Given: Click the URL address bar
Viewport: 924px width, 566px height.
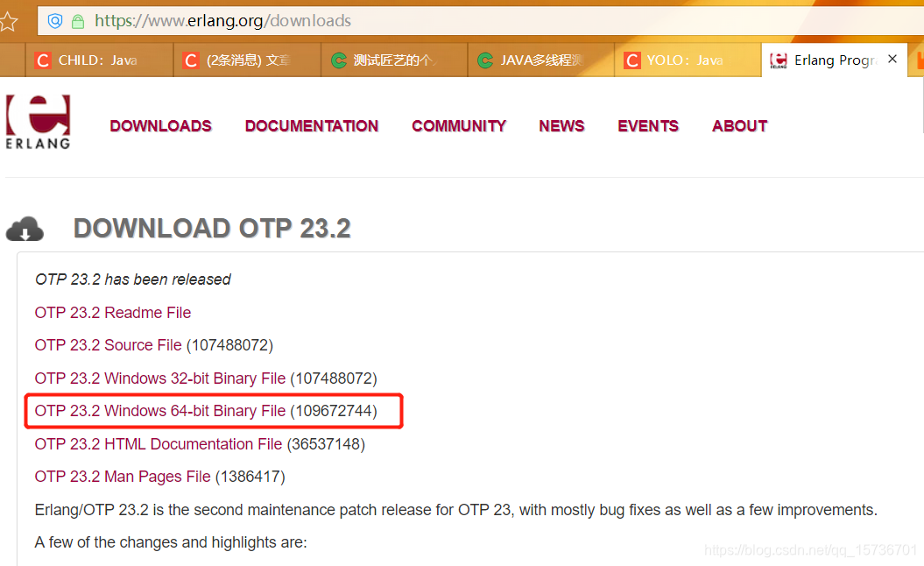Looking at the screenshot, I should [480, 21].
